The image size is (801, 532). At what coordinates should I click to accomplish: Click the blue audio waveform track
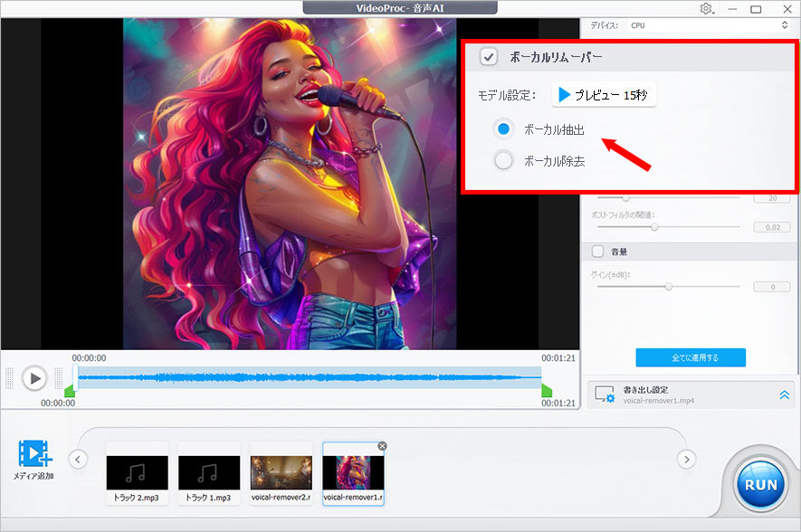point(309,377)
